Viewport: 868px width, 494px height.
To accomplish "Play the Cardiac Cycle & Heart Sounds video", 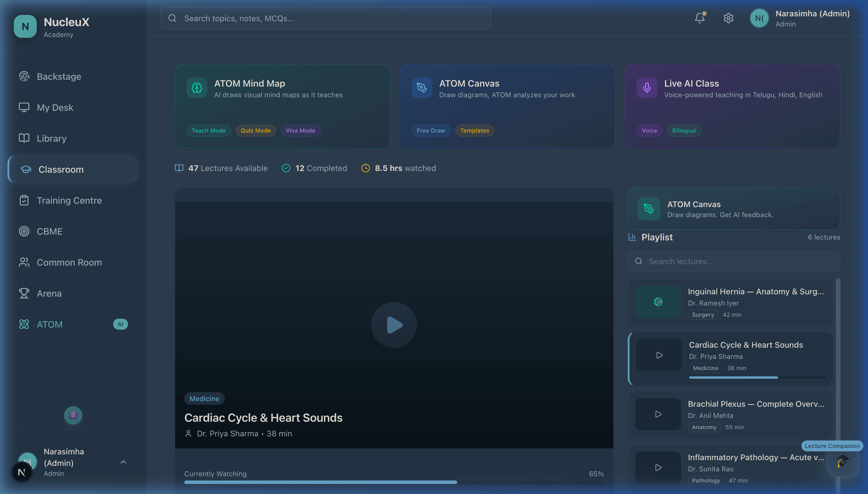I will pos(394,325).
